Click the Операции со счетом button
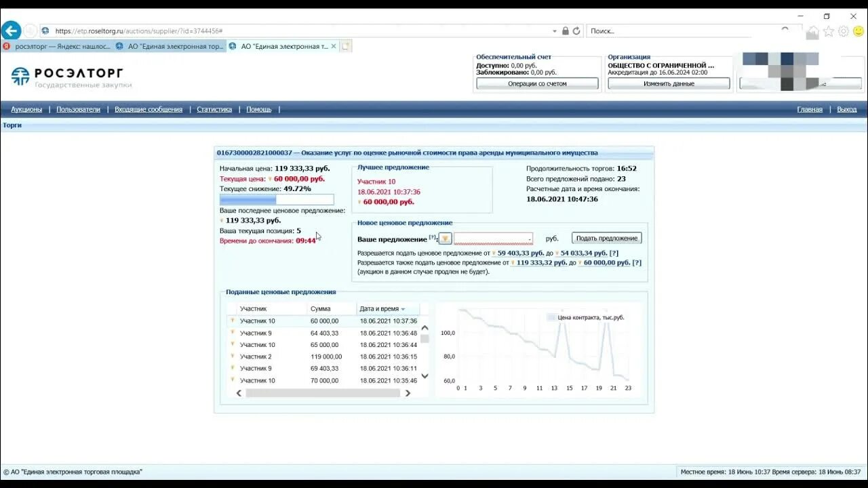 coord(537,84)
